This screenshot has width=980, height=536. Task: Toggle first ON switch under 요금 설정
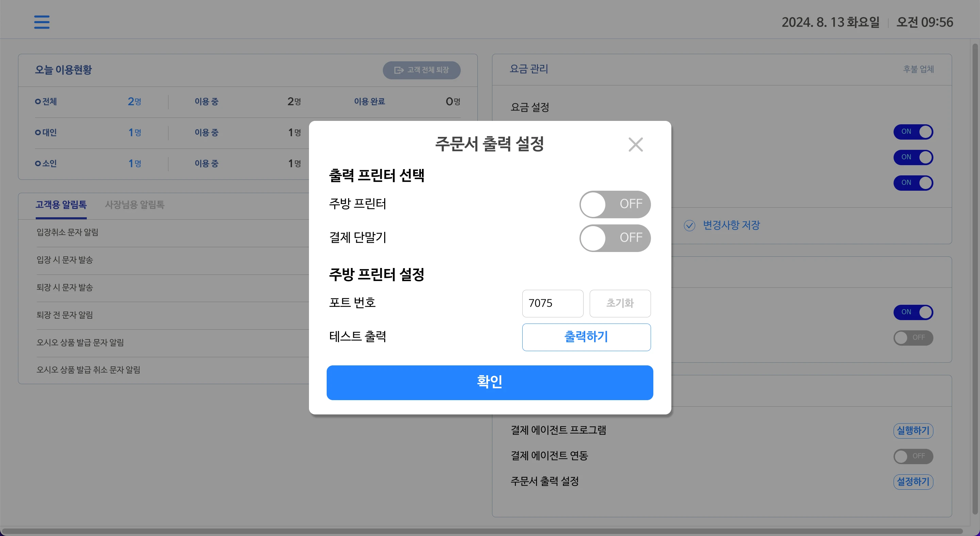(913, 132)
